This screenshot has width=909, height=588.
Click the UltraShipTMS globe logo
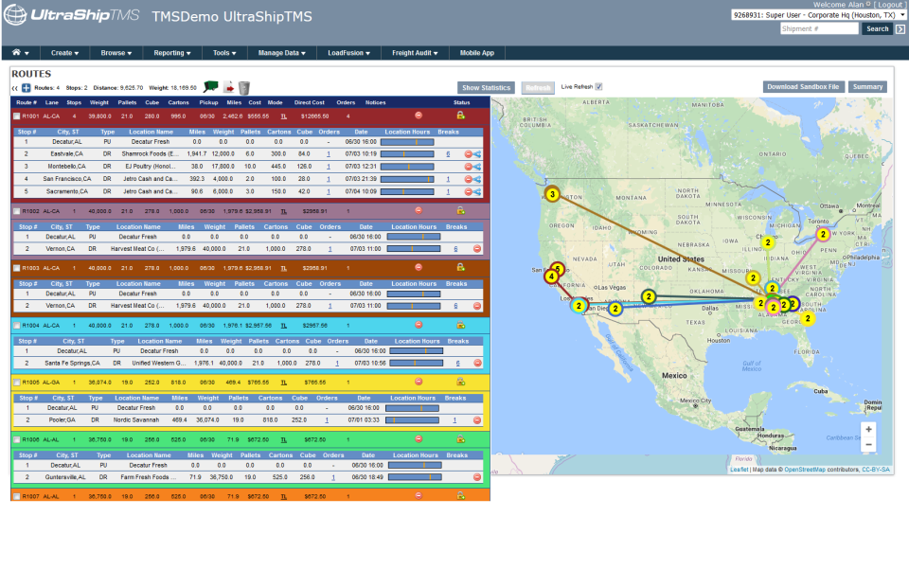(x=15, y=15)
